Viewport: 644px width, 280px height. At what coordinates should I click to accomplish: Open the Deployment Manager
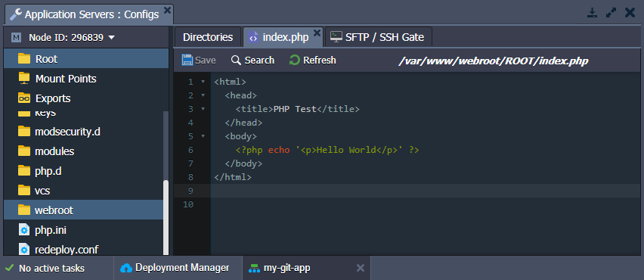[178, 268]
